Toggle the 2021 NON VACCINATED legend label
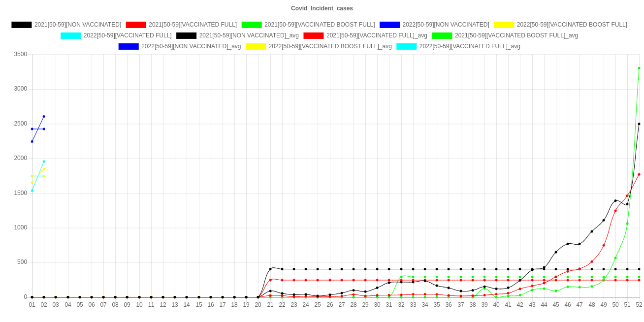Screen dimensions: 644x322 (78, 25)
